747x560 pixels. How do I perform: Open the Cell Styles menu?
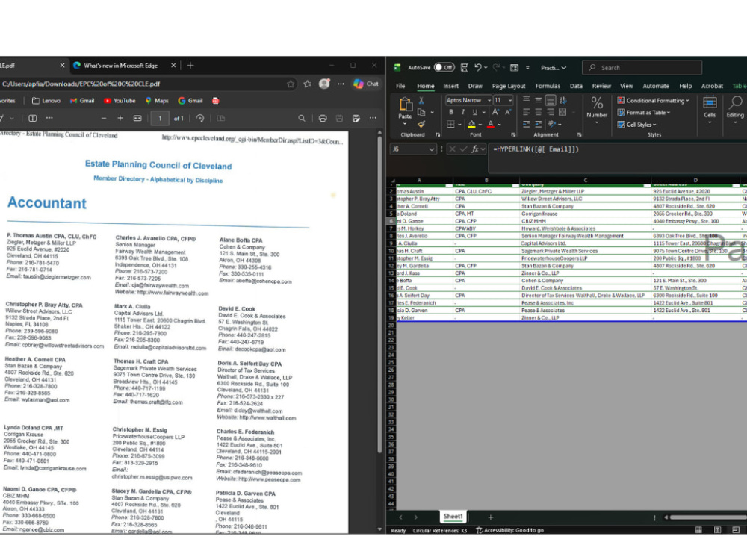(x=637, y=125)
